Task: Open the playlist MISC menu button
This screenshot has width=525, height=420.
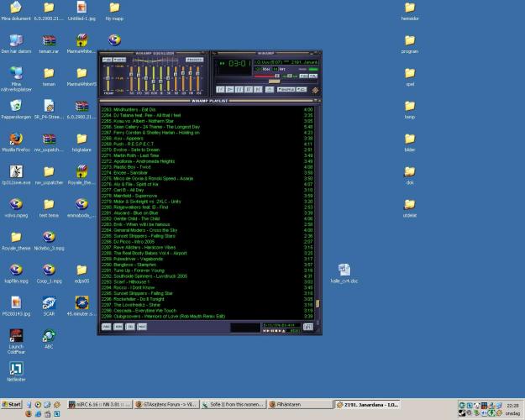Action: (x=142, y=325)
